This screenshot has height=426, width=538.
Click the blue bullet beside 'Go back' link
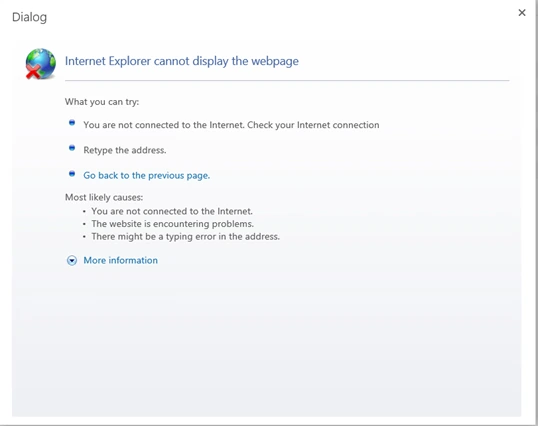pyautogui.click(x=72, y=174)
